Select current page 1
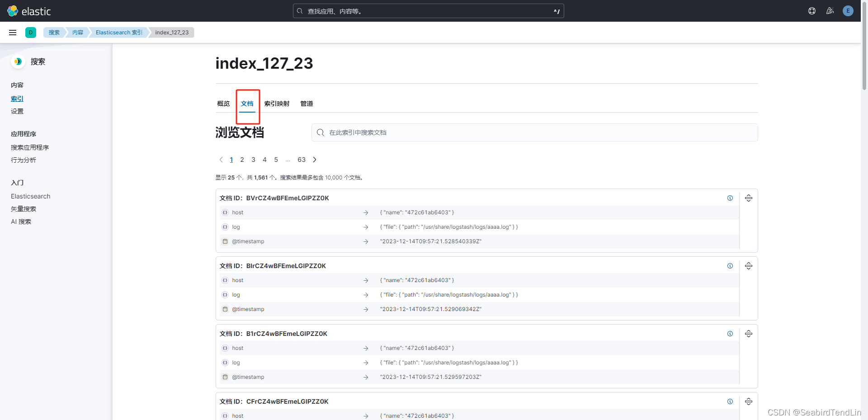The image size is (868, 420). [x=231, y=160]
